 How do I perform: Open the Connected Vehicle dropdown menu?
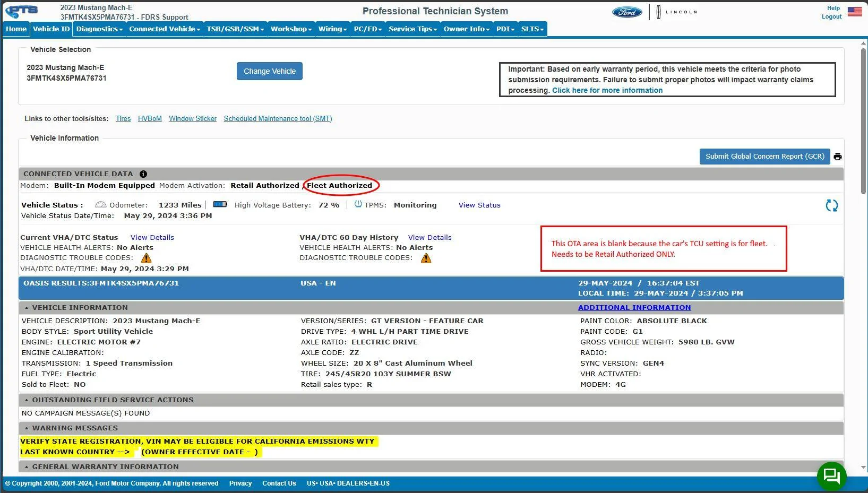point(165,29)
